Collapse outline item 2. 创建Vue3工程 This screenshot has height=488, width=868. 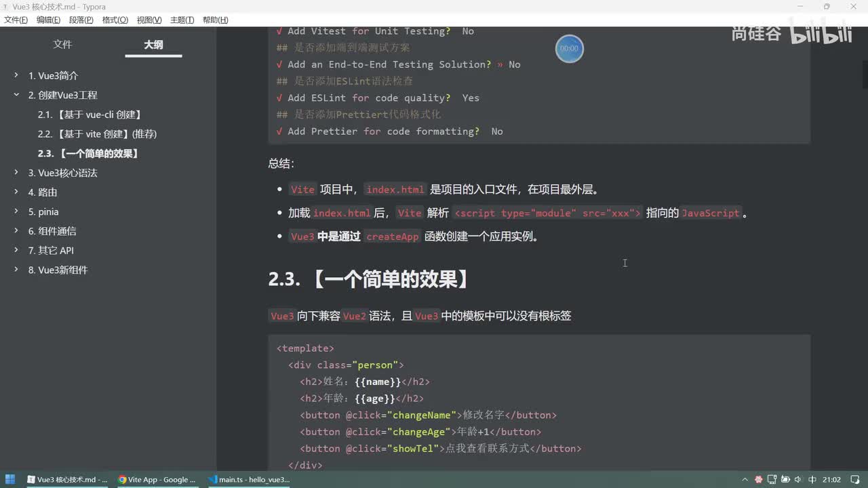click(x=16, y=95)
